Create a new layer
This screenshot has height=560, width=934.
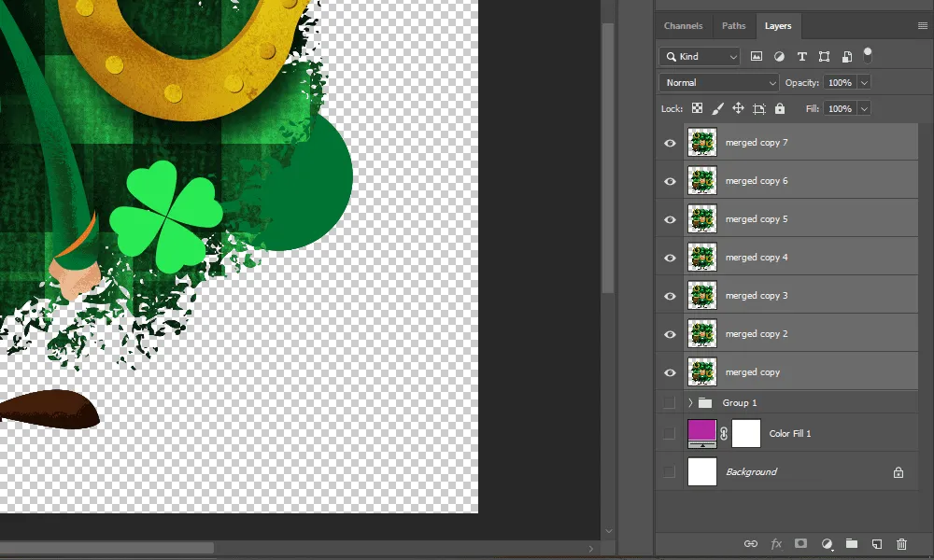[x=877, y=544]
